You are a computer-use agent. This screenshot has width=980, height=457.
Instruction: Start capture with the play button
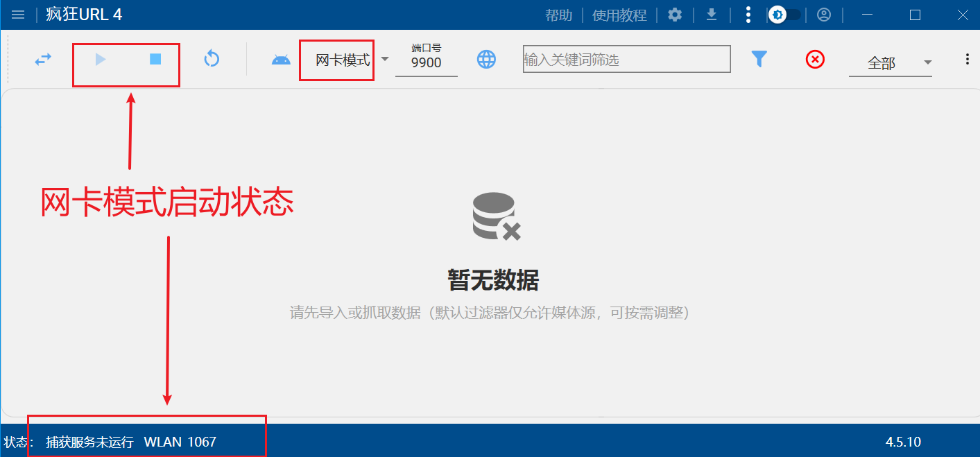point(101,60)
